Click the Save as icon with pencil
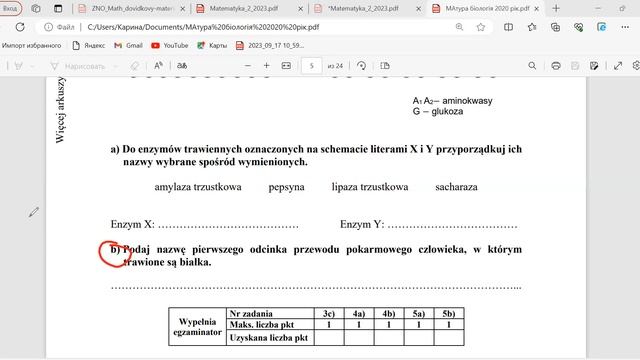 (594, 66)
